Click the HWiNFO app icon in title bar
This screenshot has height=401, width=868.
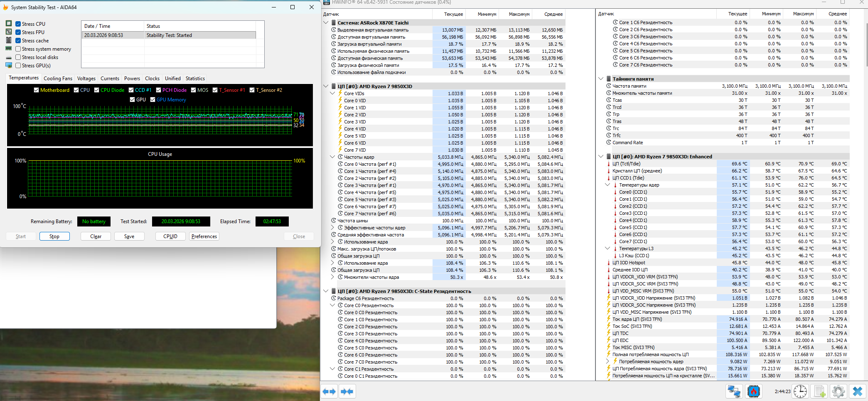tap(327, 2)
